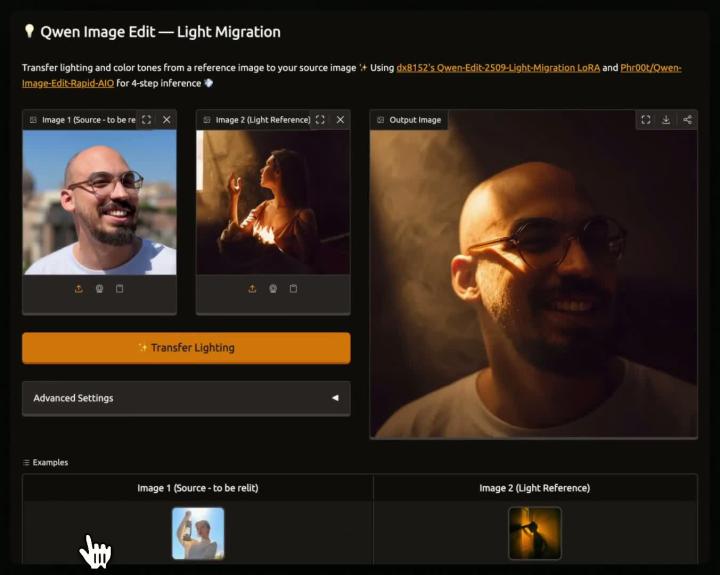Click the upload icon under Image 2
Screen dimensions: 720x575
[x=252, y=289]
